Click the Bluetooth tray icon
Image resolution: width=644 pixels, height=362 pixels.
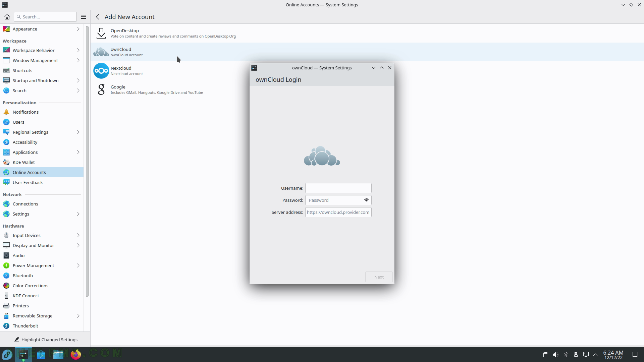pos(566,355)
